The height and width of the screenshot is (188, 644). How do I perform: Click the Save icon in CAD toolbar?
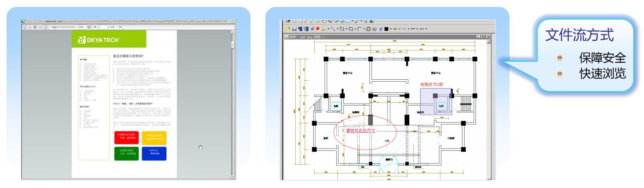(294, 29)
